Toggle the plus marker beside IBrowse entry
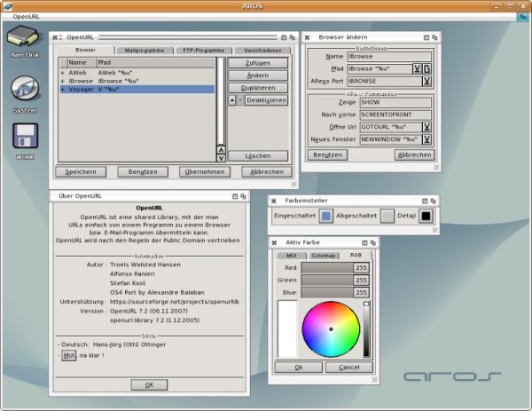532x411 pixels. (62, 81)
